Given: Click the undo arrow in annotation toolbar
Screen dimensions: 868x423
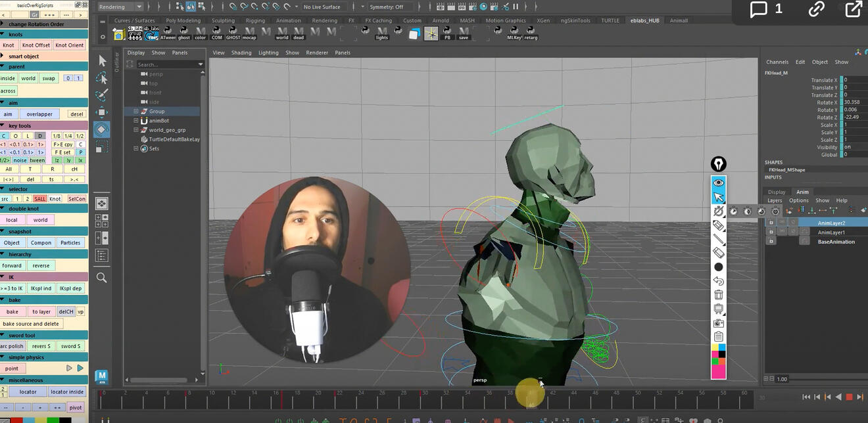Looking at the screenshot, I should [x=718, y=280].
